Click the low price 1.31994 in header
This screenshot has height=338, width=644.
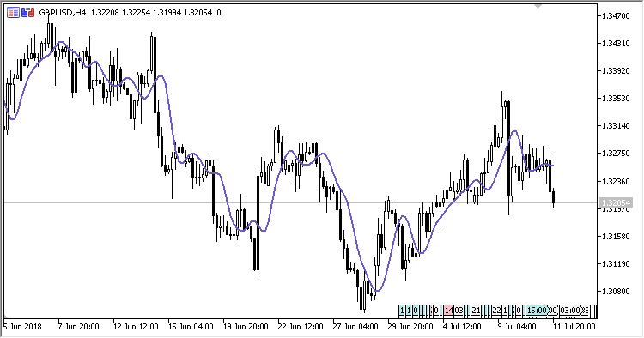(167, 13)
